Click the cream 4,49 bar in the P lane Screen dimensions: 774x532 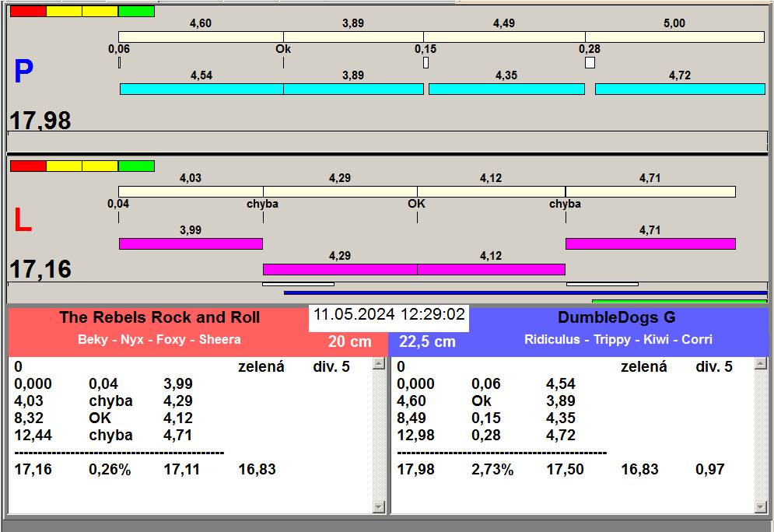[504, 37]
